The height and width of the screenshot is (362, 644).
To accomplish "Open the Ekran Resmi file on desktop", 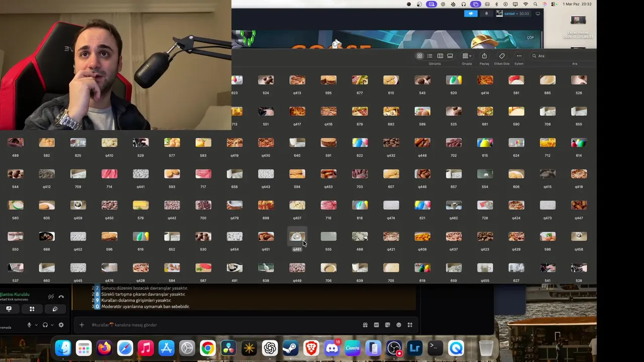I will click(x=578, y=20).
